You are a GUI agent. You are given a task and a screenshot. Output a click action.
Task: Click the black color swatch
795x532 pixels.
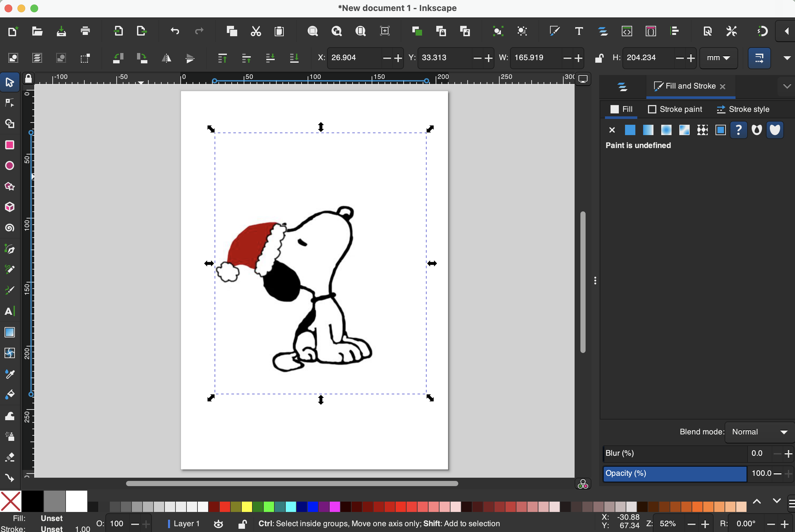[32, 501]
